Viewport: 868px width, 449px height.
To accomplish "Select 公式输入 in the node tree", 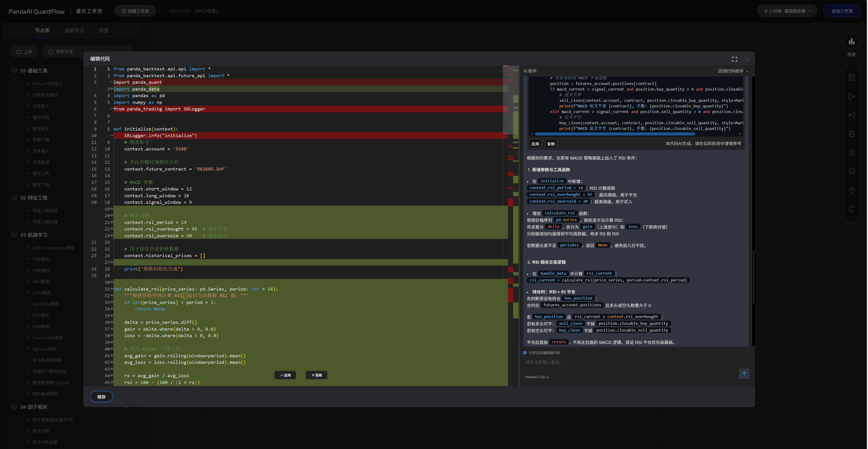I will pos(40,106).
